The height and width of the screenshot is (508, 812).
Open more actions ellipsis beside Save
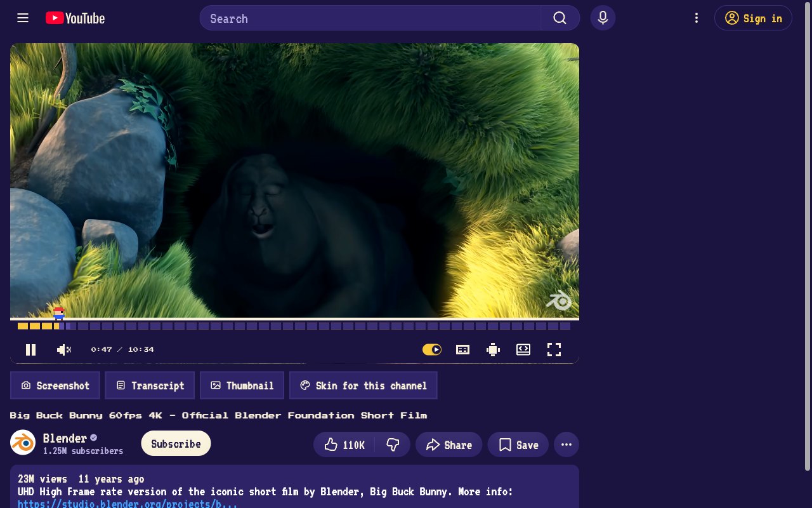pyautogui.click(x=566, y=444)
